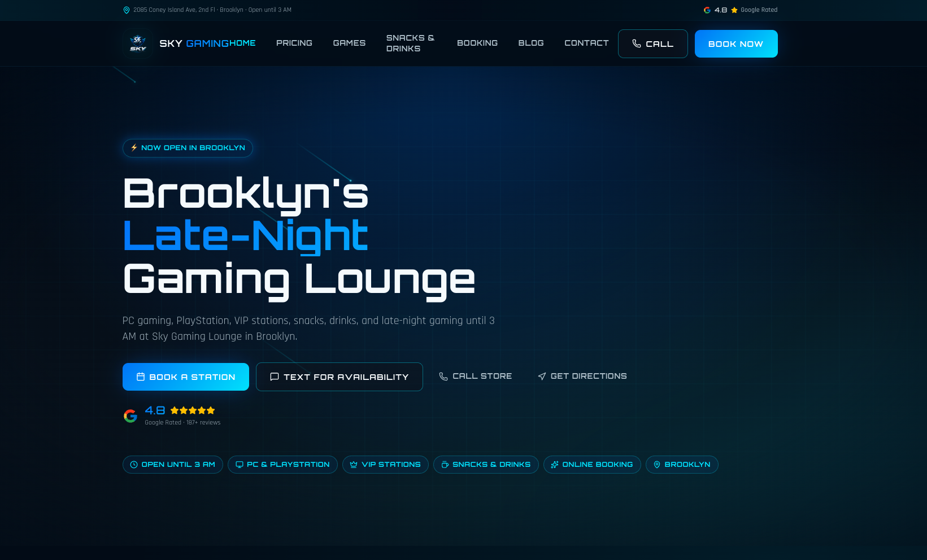Go to the Contact page
Screen dimensions: 927x560
(586, 43)
